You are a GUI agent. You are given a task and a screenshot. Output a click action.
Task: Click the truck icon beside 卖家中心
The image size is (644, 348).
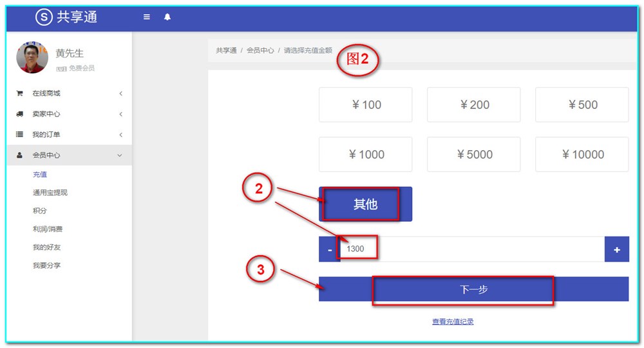pyautogui.click(x=19, y=114)
